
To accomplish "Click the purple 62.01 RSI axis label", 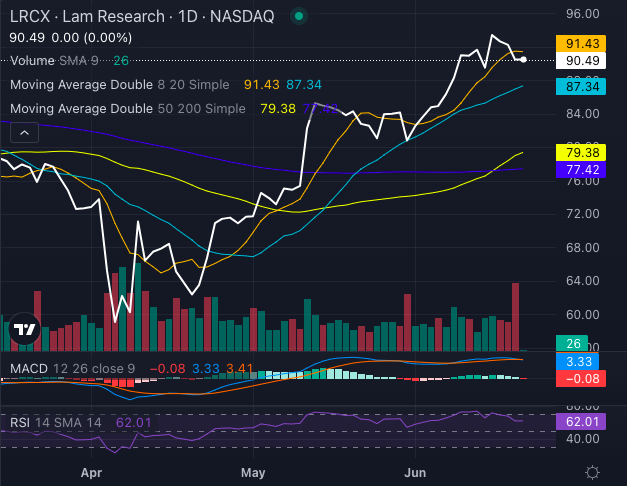I will point(581,422).
